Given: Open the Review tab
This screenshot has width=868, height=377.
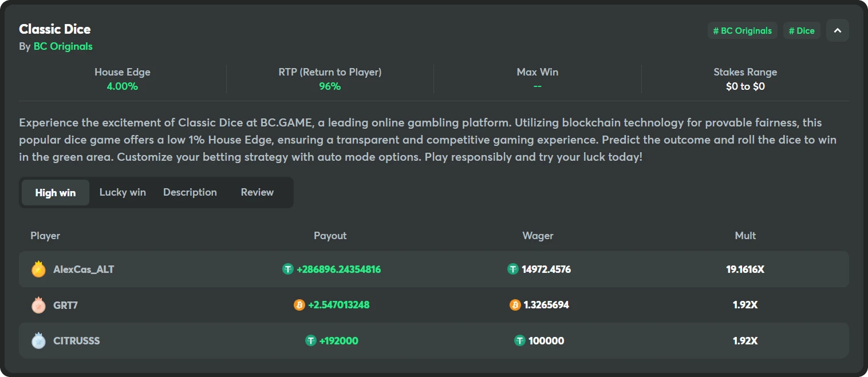Looking at the screenshot, I should 257,192.
